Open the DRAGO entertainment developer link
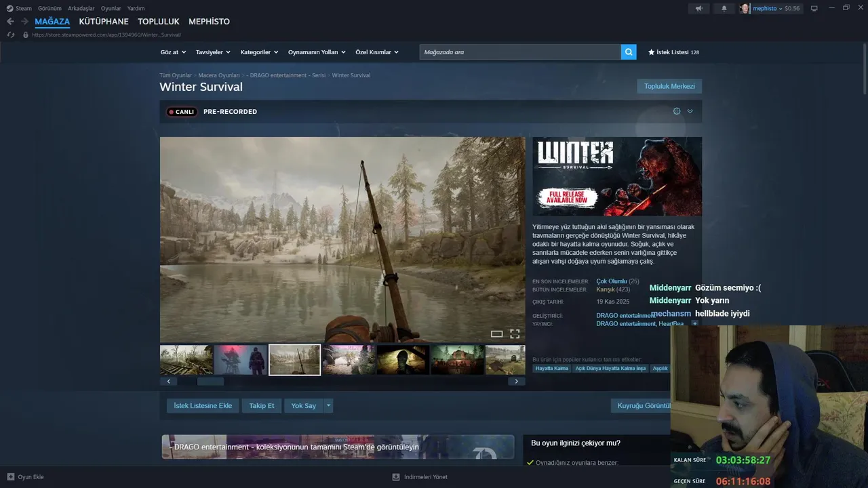The height and width of the screenshot is (488, 868). point(626,315)
